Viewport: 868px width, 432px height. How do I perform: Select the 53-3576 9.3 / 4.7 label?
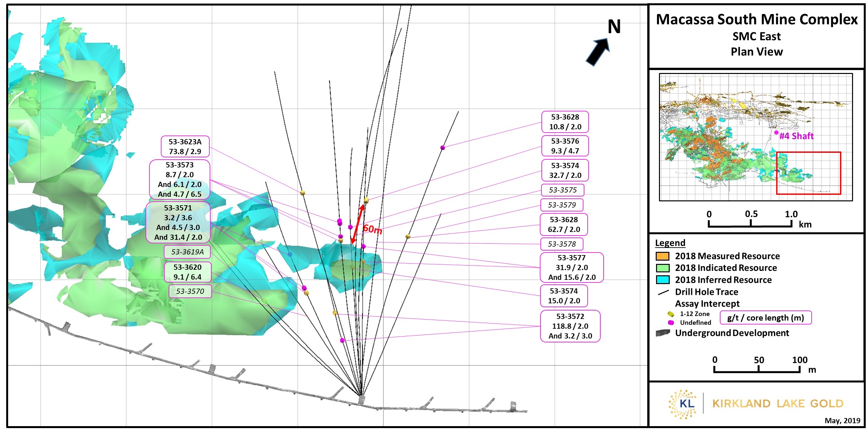(565, 146)
